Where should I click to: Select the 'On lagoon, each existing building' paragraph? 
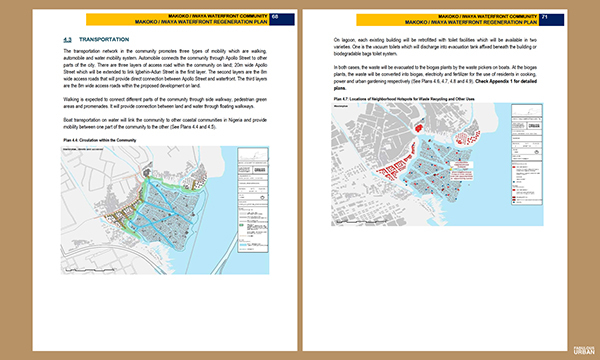(435, 47)
